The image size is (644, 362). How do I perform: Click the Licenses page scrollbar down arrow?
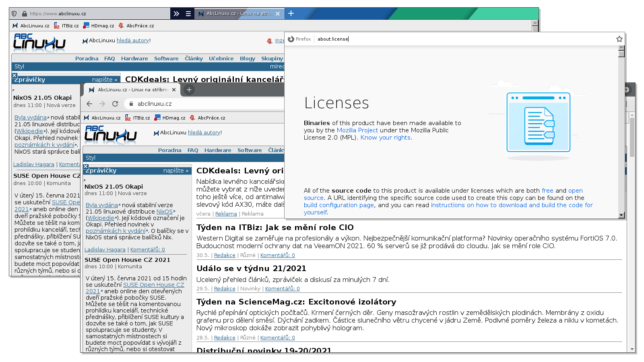coord(621,215)
